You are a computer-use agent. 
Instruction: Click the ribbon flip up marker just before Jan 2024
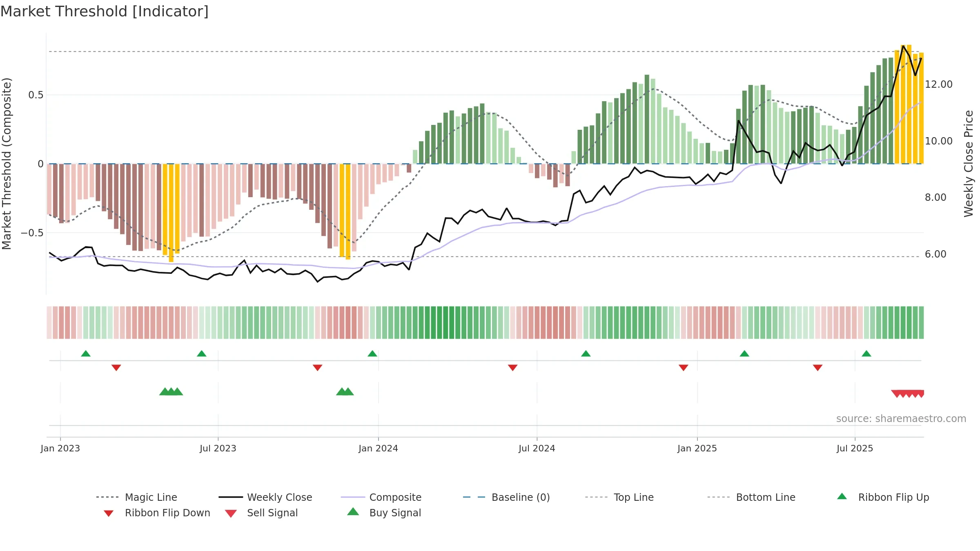tap(372, 353)
